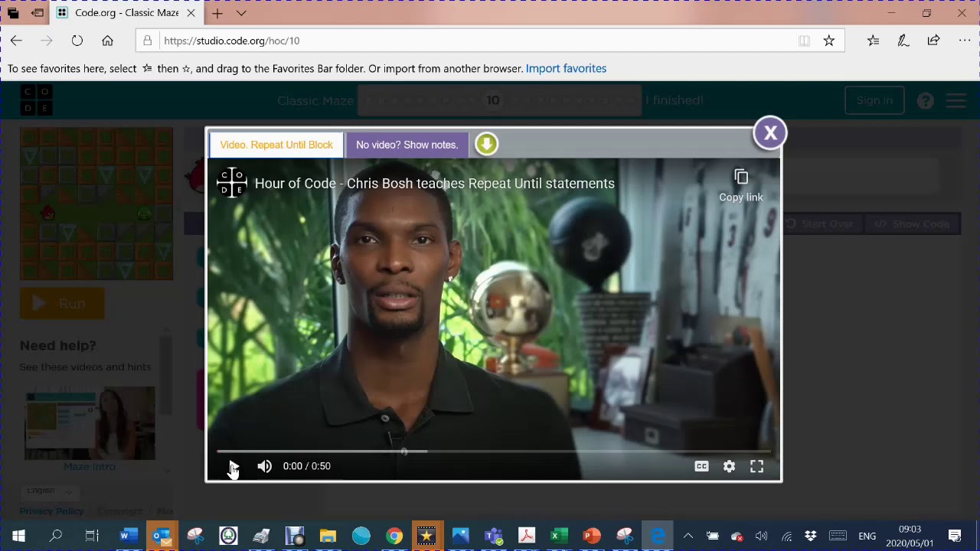Open the clock and calendar showing 09:03
Screen dimensions: 980x551
pyautogui.click(x=910, y=536)
